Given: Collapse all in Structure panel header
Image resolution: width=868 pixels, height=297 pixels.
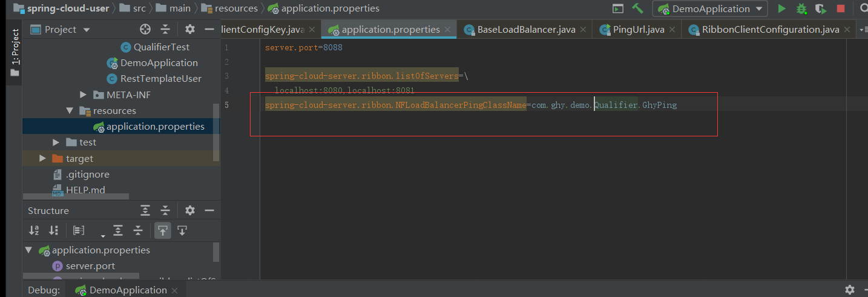Looking at the screenshot, I should (x=165, y=210).
